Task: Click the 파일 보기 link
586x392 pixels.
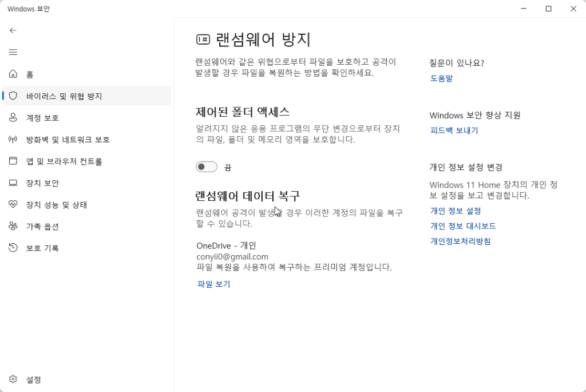Action: pos(214,284)
